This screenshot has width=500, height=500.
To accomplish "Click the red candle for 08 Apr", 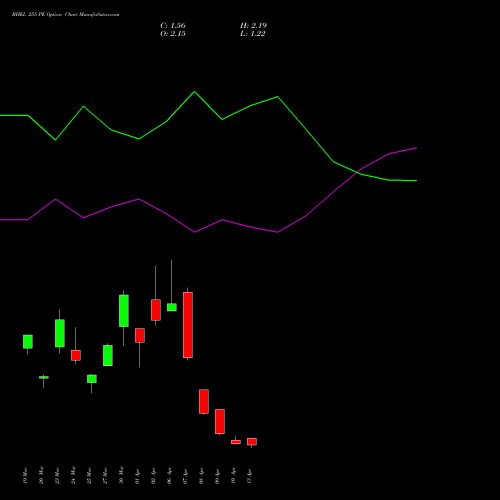I will pyautogui.click(x=204, y=401).
